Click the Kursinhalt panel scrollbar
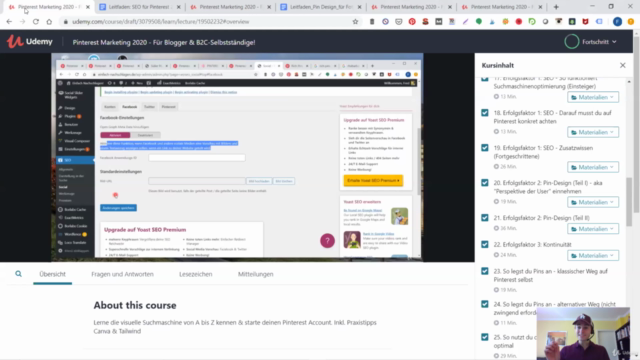This screenshot has width=640, height=360. coord(629,202)
